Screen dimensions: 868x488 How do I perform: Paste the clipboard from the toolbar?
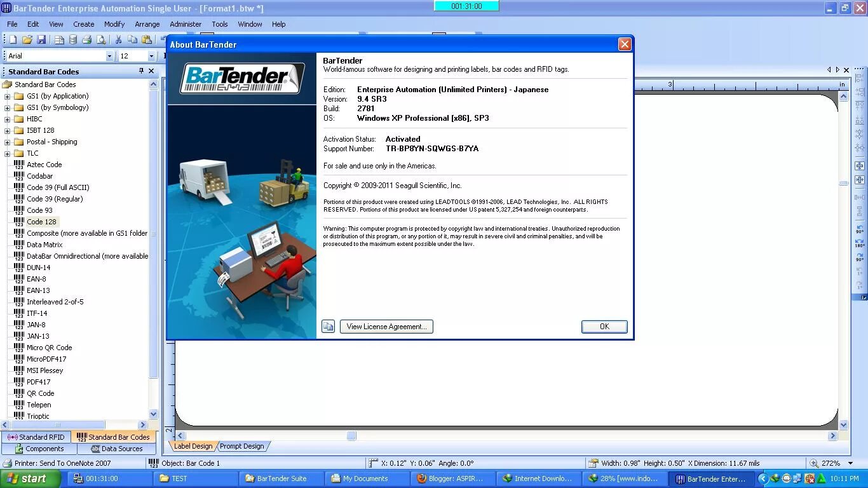point(147,39)
